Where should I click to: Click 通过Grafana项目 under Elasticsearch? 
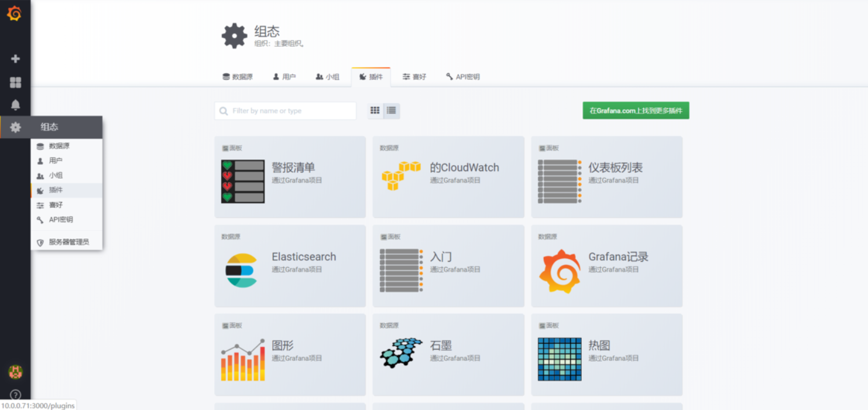click(x=297, y=269)
